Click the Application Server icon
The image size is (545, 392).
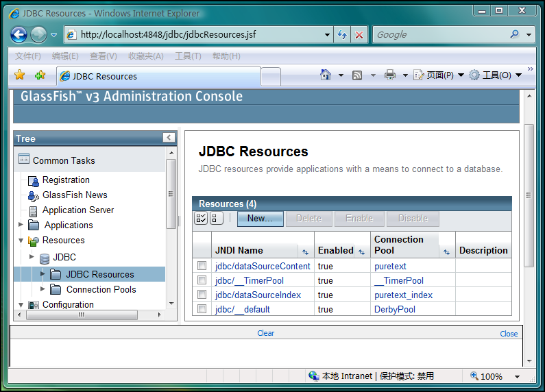pos(34,211)
